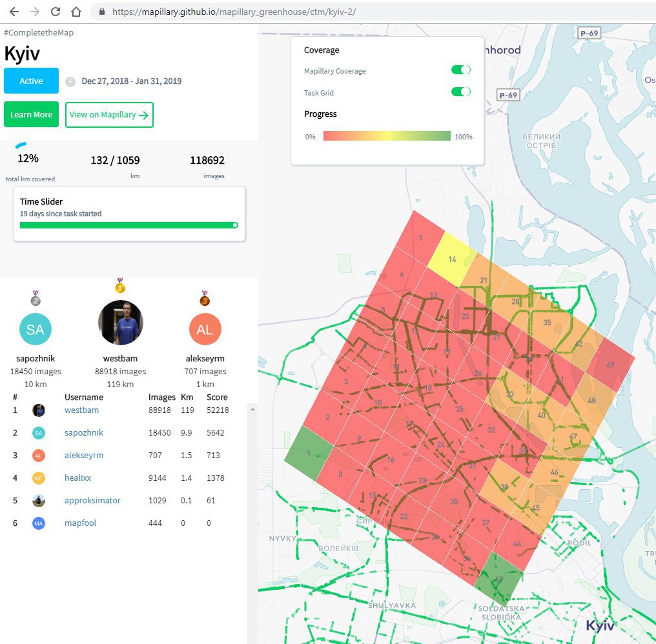Click the small MA avatar in row 6

pyautogui.click(x=39, y=523)
